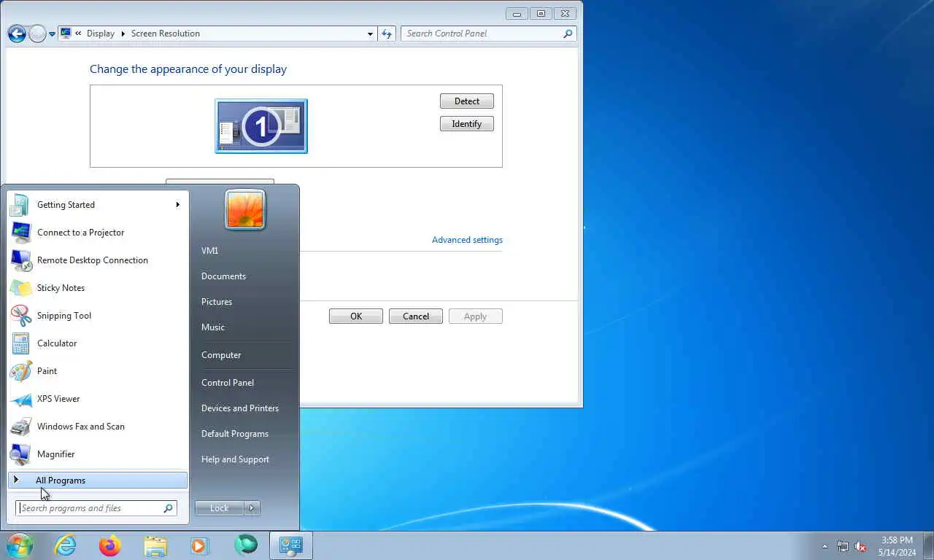Click the Forward navigation arrow

pyautogui.click(x=37, y=34)
